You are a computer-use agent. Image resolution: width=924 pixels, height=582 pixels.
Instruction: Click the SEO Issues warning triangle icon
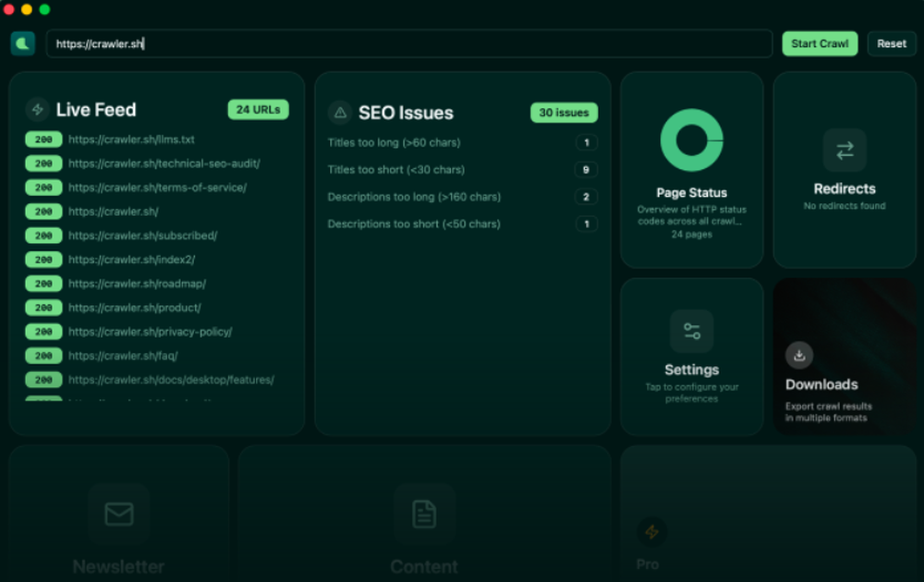(x=340, y=112)
